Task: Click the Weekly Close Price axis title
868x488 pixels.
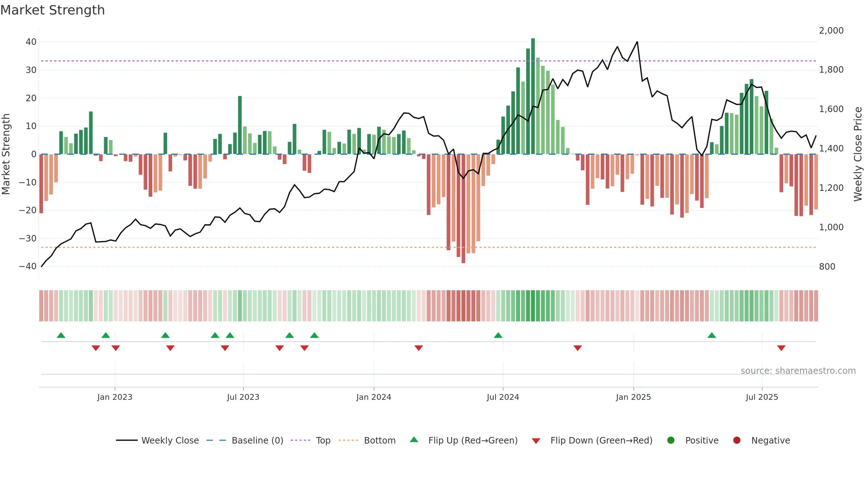Action: [858, 154]
